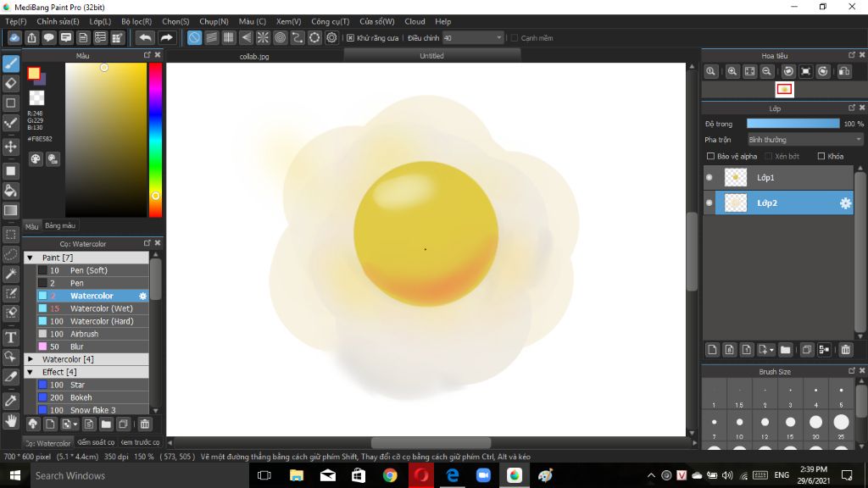Select the rectangular Selection tool
868x488 pixels.
click(11, 235)
